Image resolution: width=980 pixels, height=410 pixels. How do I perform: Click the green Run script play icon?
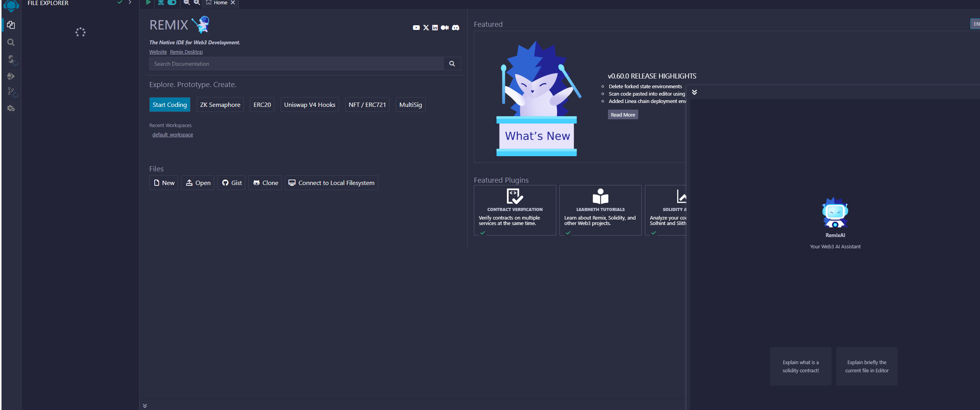coord(148,2)
